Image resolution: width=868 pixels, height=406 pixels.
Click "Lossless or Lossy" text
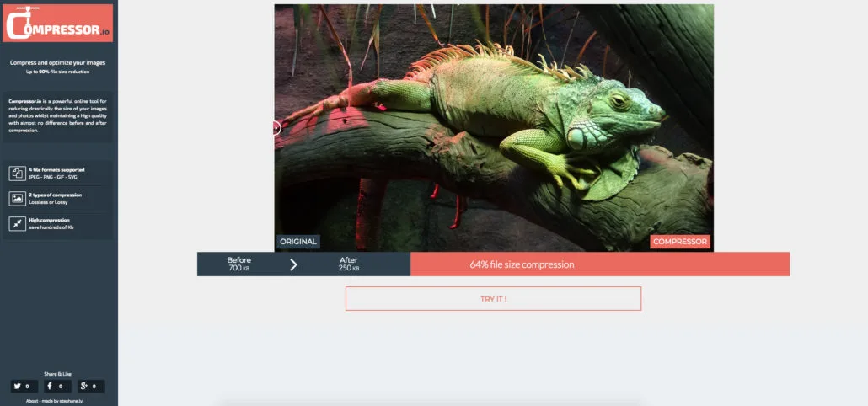48,202
